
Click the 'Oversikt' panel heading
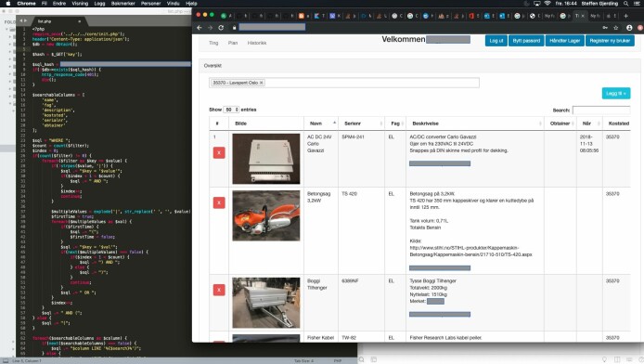[213, 66]
